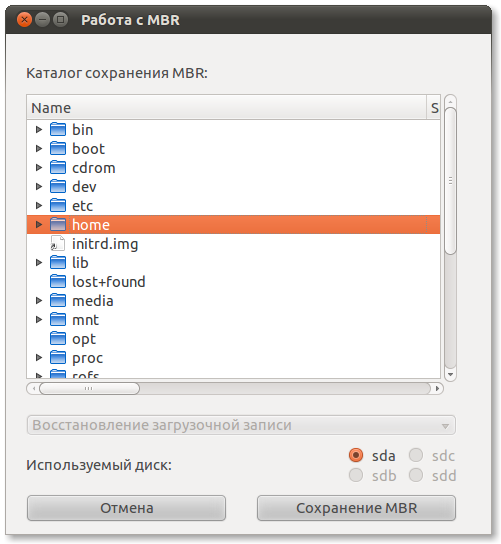The height and width of the screenshot is (544, 501).
Task: Click the home folder icon
Action: pyautogui.click(x=58, y=224)
